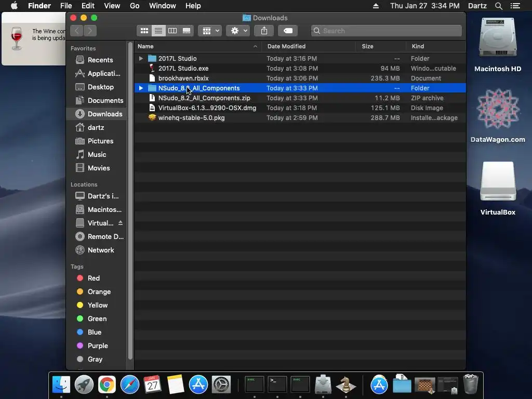532x399 pixels.
Task: Launch Google Chrome from the Dock
Action: (107, 384)
